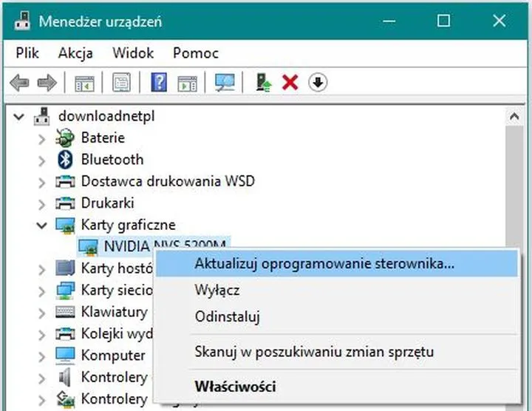Select the downloadnetpl computer icon
This screenshot has width=532, height=411.
point(42,116)
